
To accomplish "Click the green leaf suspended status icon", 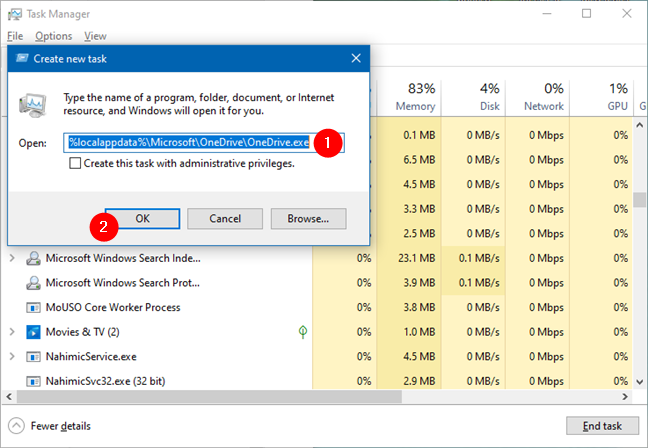I will (303, 331).
